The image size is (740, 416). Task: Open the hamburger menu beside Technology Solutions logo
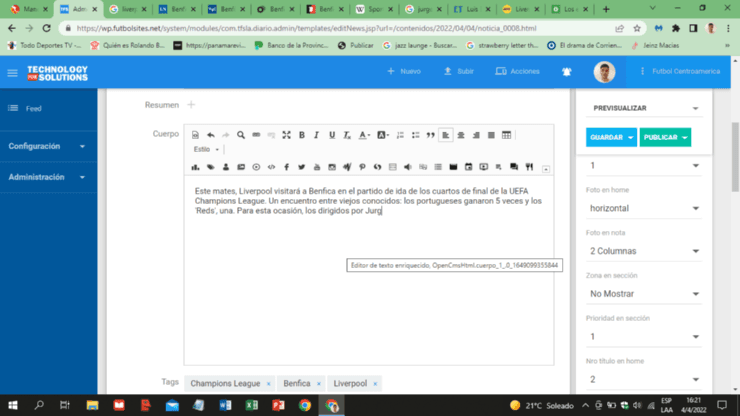(12, 73)
